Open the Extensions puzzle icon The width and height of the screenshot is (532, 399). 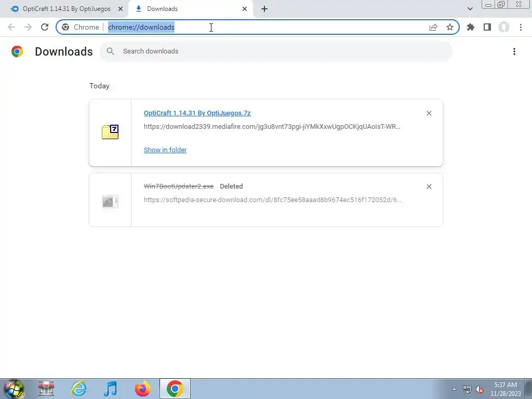tap(471, 27)
